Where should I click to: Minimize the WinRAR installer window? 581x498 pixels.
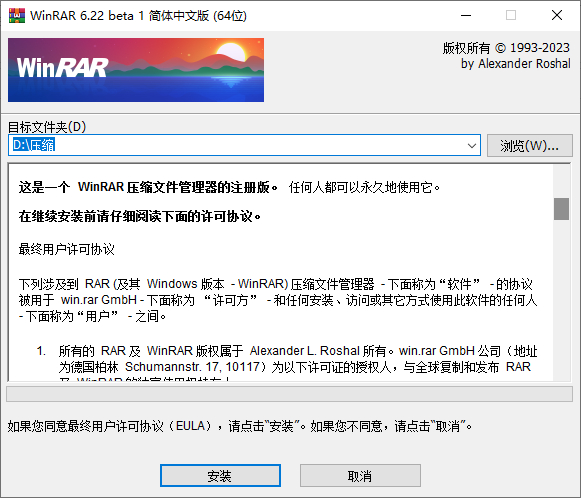(x=466, y=16)
